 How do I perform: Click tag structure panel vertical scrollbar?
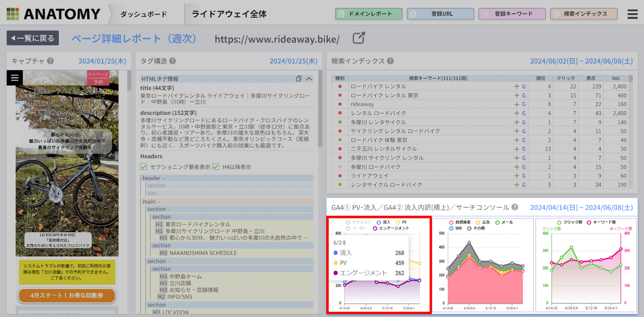pos(320,109)
